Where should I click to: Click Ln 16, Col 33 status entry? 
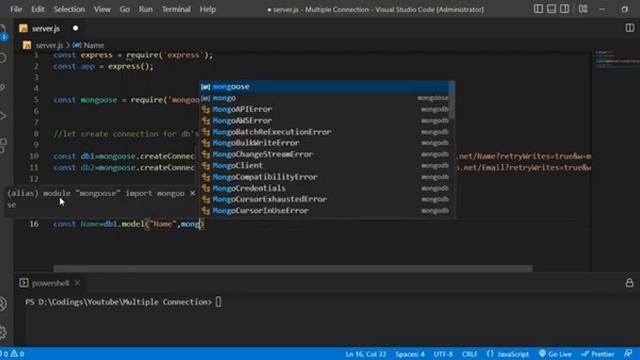365,354
